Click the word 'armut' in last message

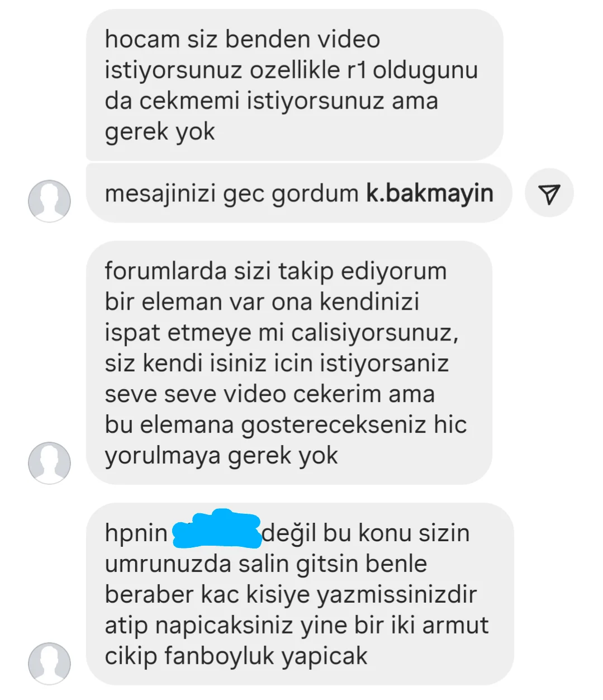455,625
